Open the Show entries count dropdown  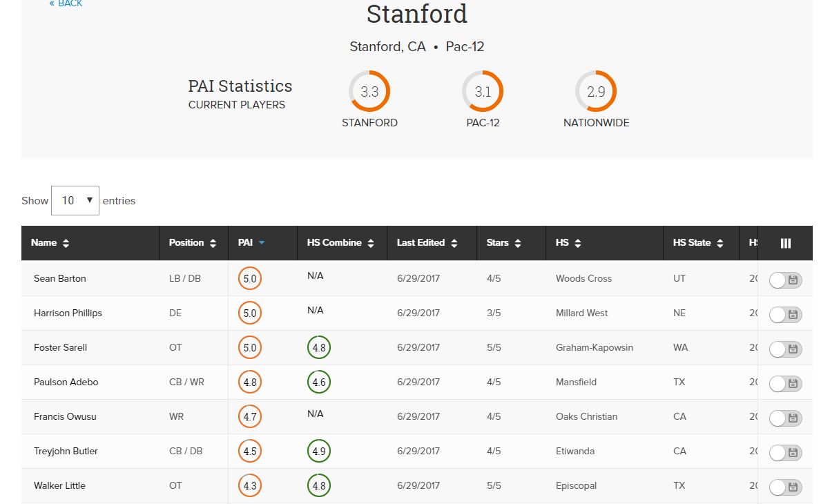pos(75,200)
